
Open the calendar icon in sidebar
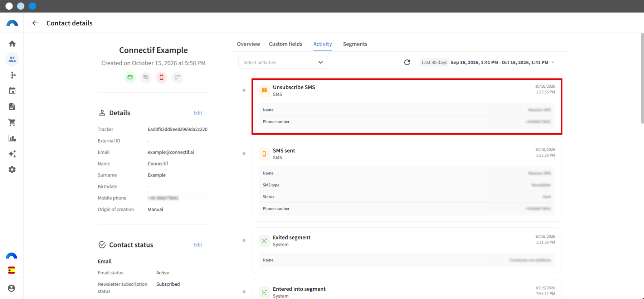(12, 91)
